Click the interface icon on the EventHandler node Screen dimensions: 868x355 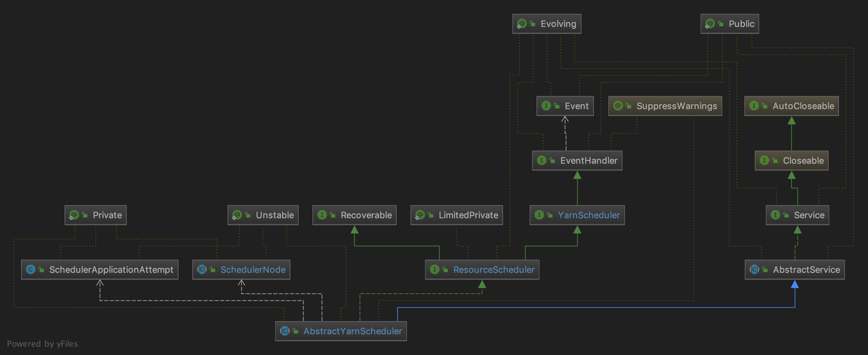click(541, 160)
